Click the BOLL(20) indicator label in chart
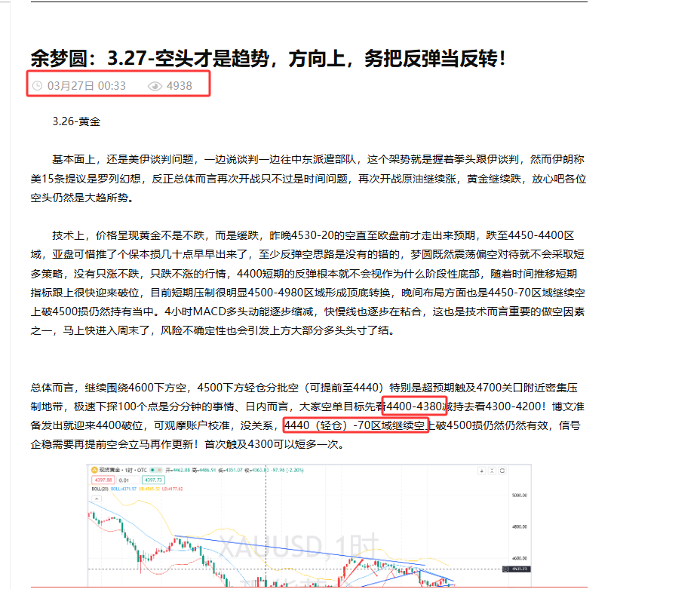Image resolution: width=700 pixels, height=589 pixels. pyautogui.click(x=100, y=489)
